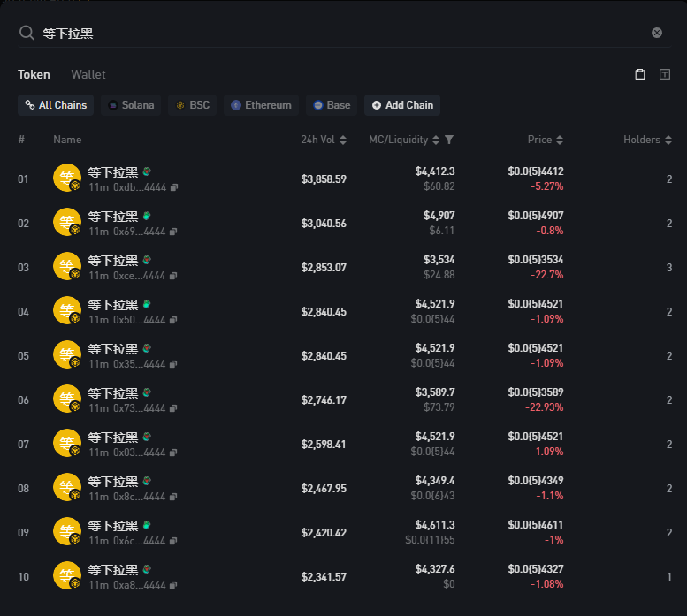Viewport: 687px width, 616px height.
Task: Copy address 0xdb...4444 in row 01
Action: [174, 187]
